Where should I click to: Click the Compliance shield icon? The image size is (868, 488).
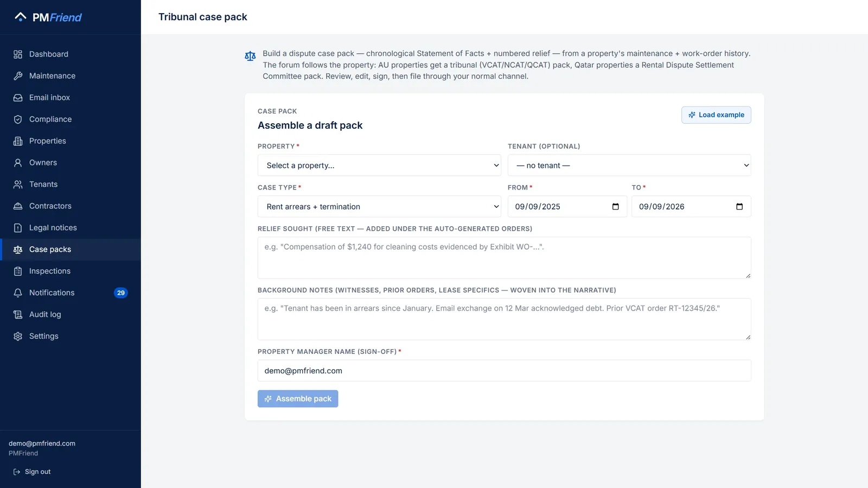18,119
